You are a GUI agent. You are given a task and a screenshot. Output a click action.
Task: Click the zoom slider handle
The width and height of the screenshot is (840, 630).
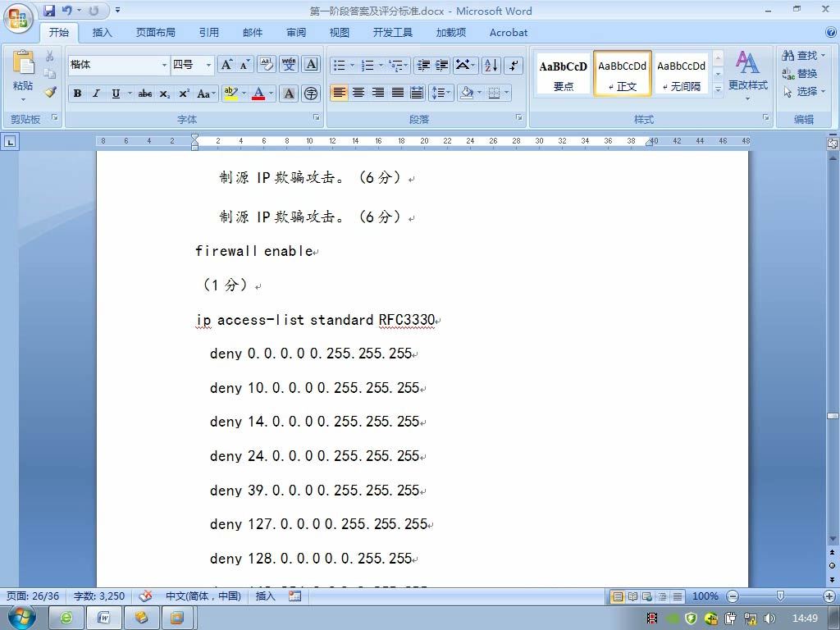tap(781, 596)
